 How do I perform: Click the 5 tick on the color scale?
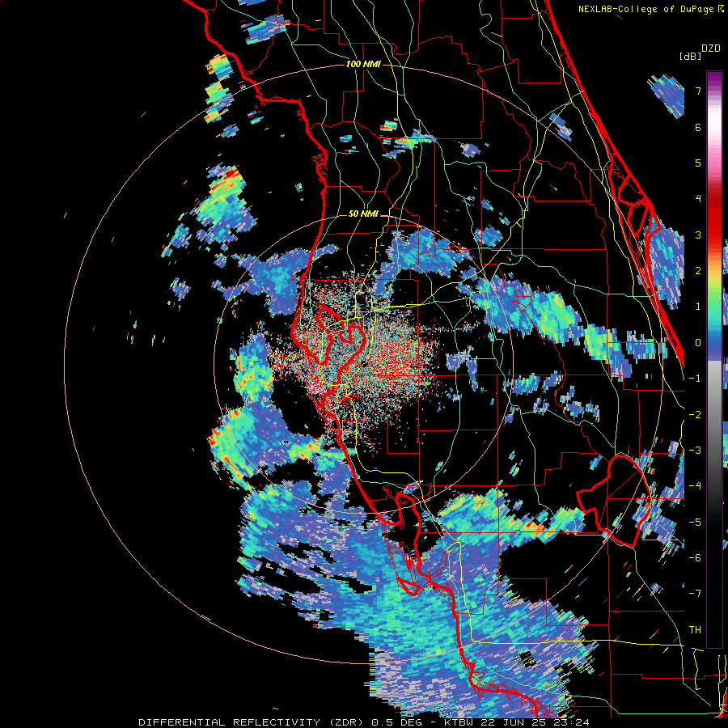[698, 163]
